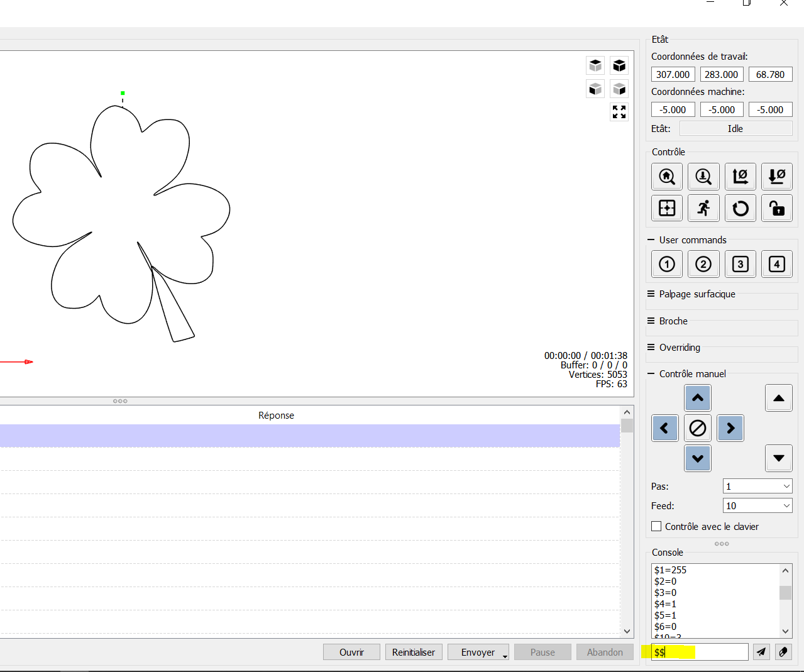Open the Feed rate dropdown

point(757,505)
